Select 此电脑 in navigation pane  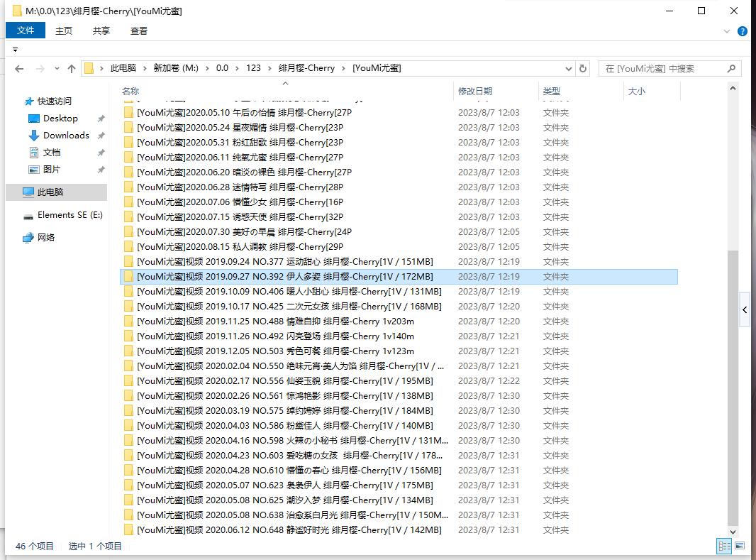point(57,192)
